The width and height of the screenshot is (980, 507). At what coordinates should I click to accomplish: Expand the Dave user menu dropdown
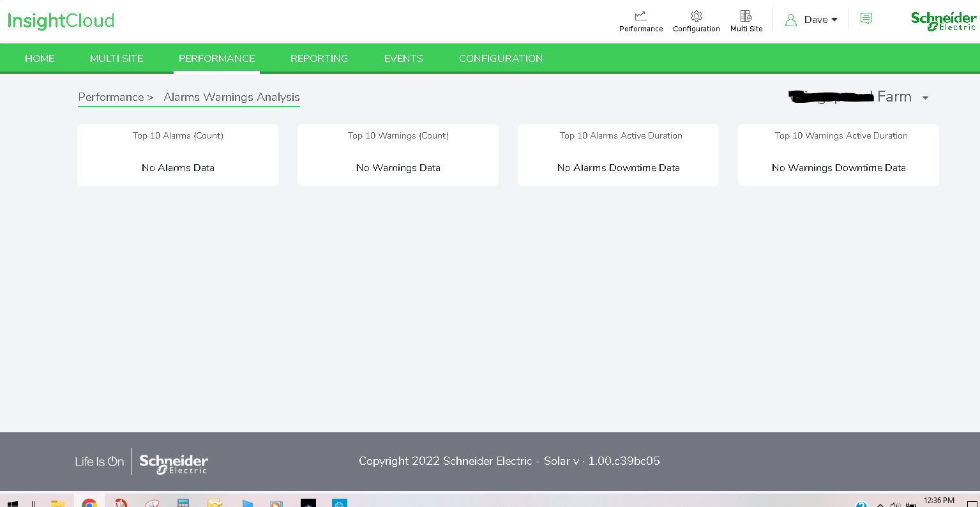pyautogui.click(x=820, y=20)
